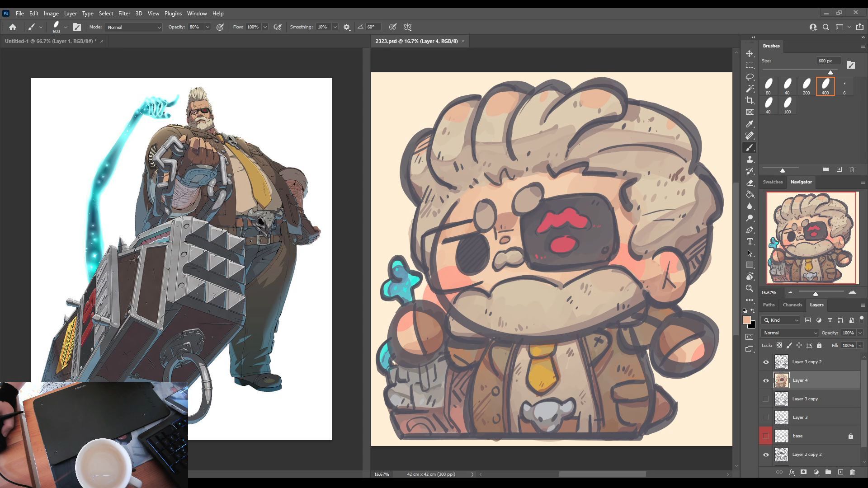Open smoothing options gear

point(347,27)
